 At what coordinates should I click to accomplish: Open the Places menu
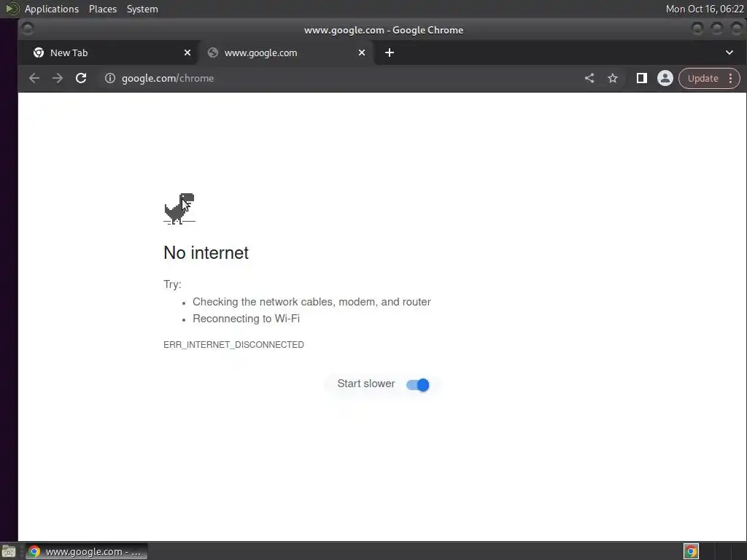coord(102,9)
